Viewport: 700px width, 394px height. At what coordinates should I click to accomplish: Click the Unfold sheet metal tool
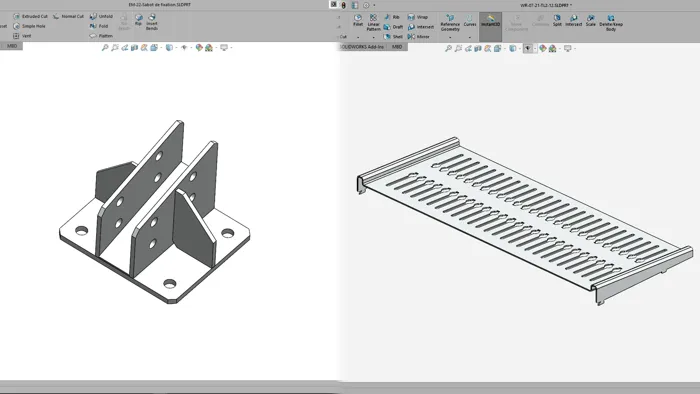101,16
